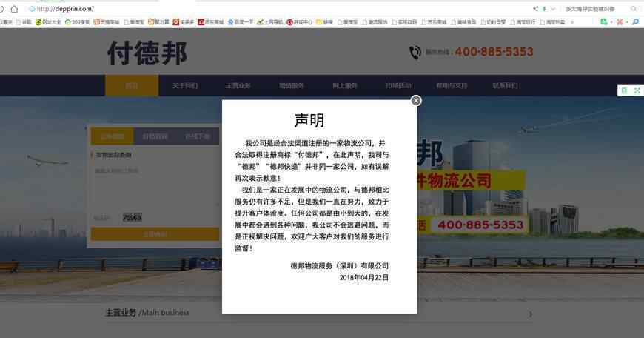Click the 付德邦 site logo
Image resolution: width=644 pixels, height=338 pixels.
pyautogui.click(x=147, y=53)
